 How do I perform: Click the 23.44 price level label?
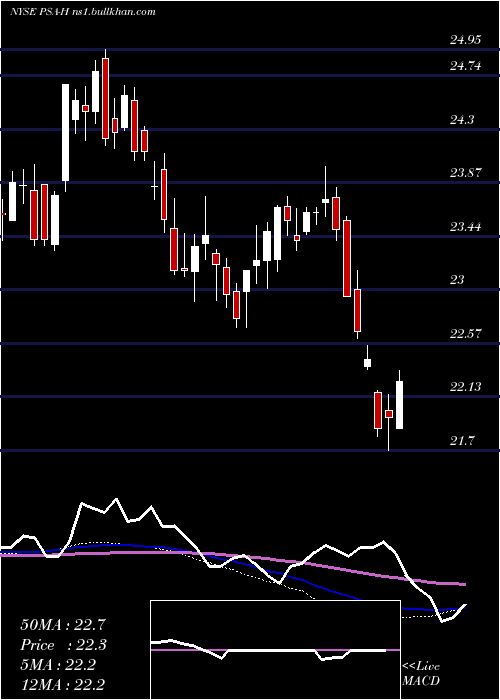pos(465,227)
